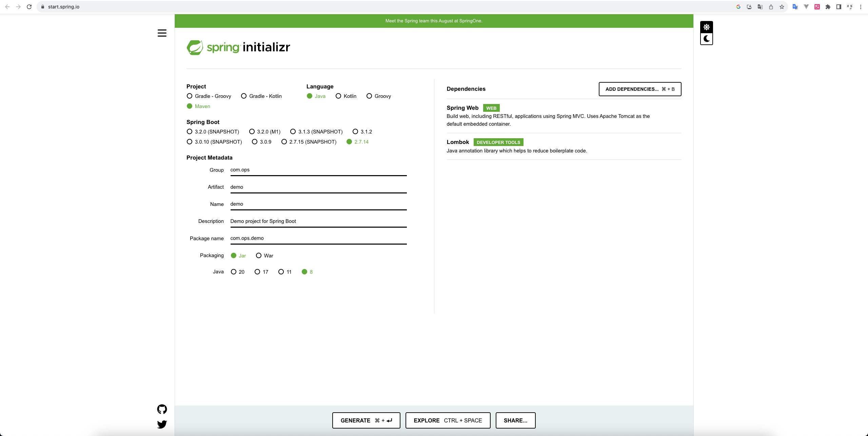Select Java version 8
Image resolution: width=868 pixels, height=436 pixels.
[307, 272]
